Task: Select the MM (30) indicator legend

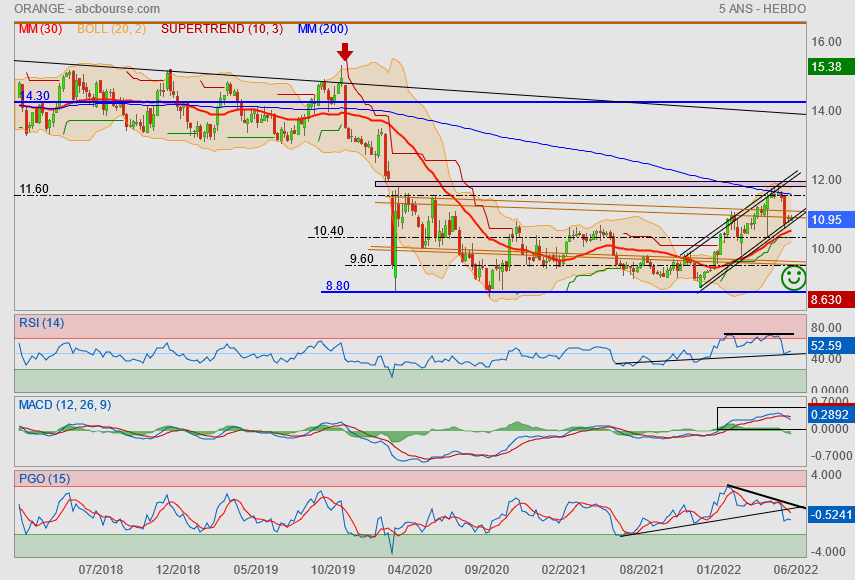Action: click(x=40, y=29)
